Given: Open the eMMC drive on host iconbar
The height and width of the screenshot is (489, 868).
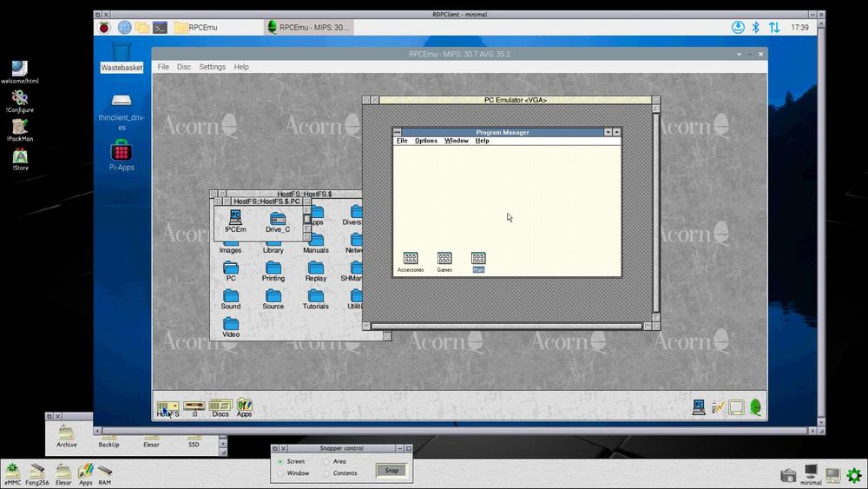Looking at the screenshot, I should tap(12, 474).
